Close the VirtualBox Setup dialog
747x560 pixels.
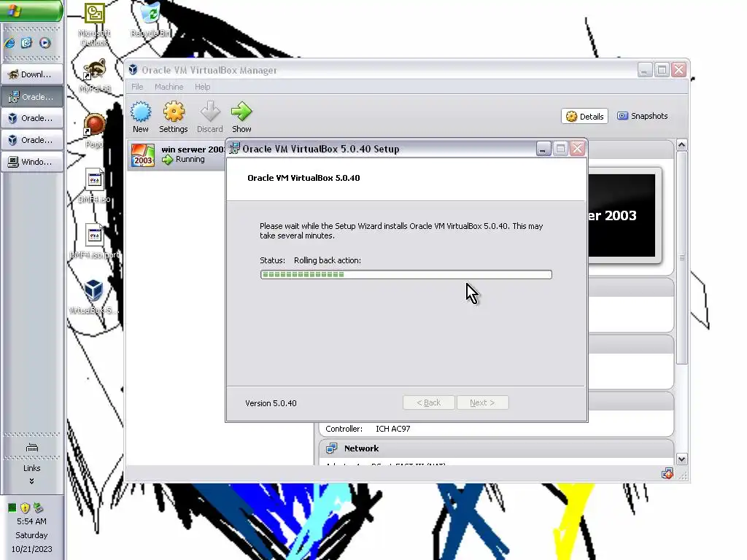578,149
